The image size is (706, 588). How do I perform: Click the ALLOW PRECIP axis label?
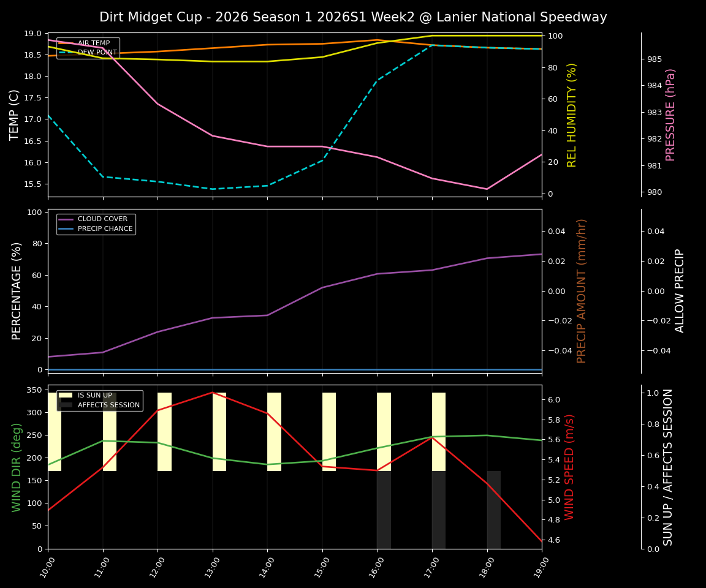681,288
